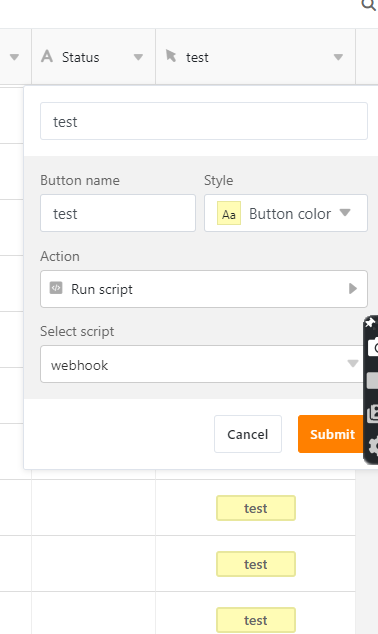This screenshot has height=634, width=378.
Task: Click the Status column text-type icon
Action: pos(47,56)
